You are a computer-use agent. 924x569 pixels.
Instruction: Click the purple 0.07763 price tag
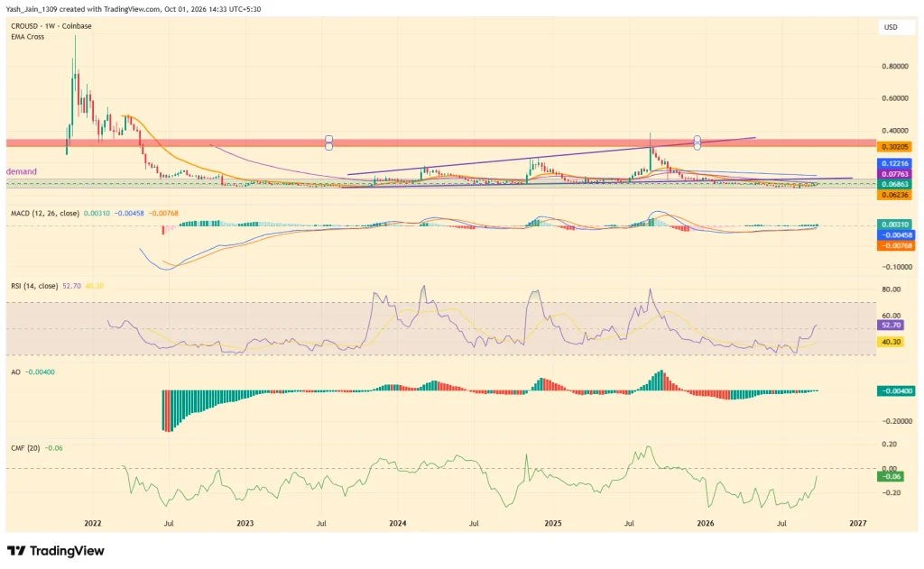coord(894,174)
